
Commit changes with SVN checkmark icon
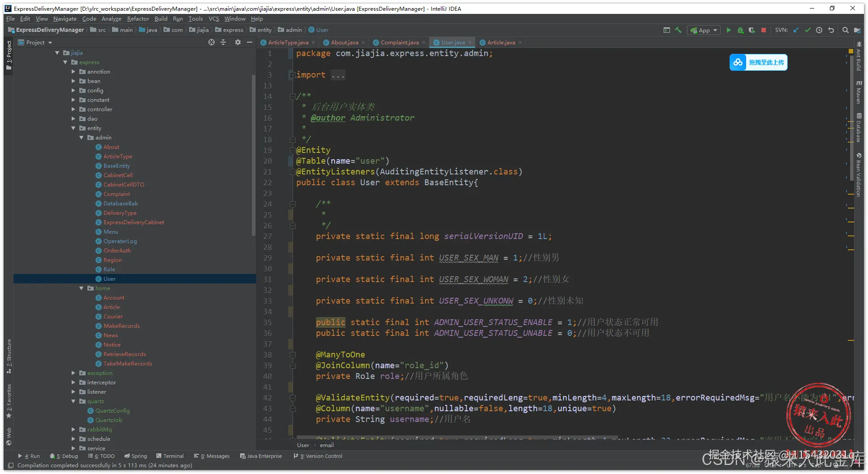(x=808, y=30)
